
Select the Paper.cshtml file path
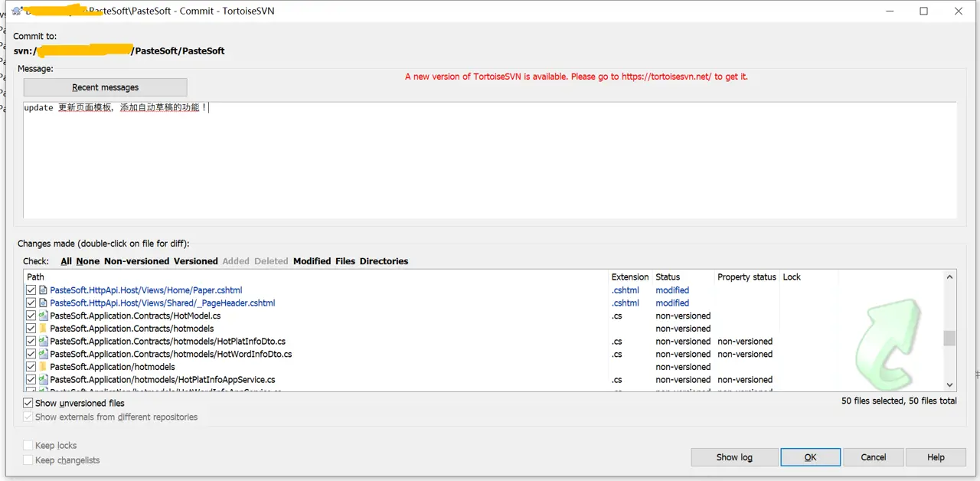[x=146, y=290]
